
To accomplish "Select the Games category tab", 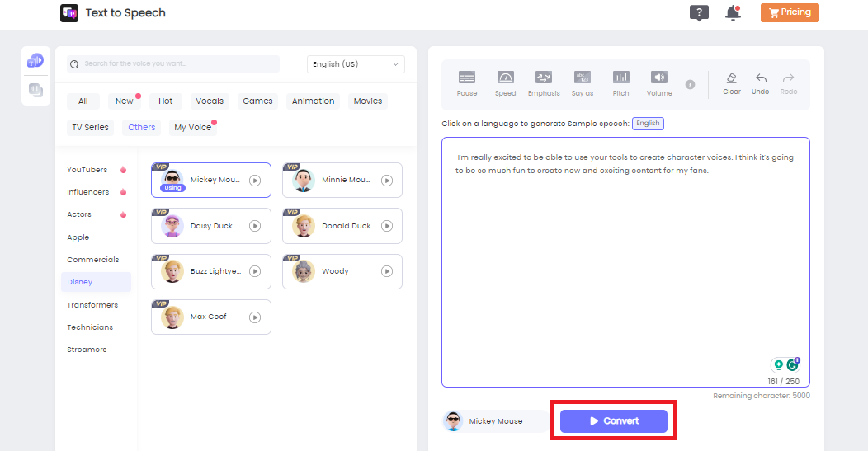I will (x=257, y=101).
